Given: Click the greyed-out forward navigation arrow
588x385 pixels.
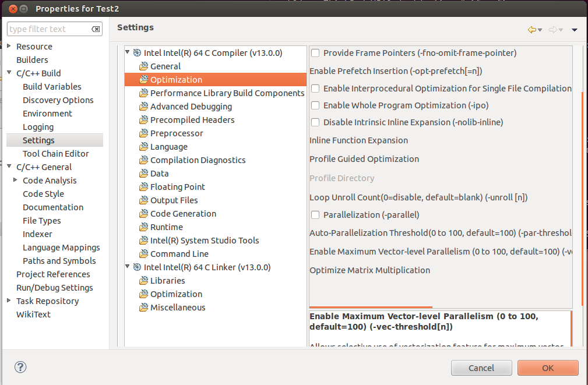Looking at the screenshot, I should click(553, 30).
